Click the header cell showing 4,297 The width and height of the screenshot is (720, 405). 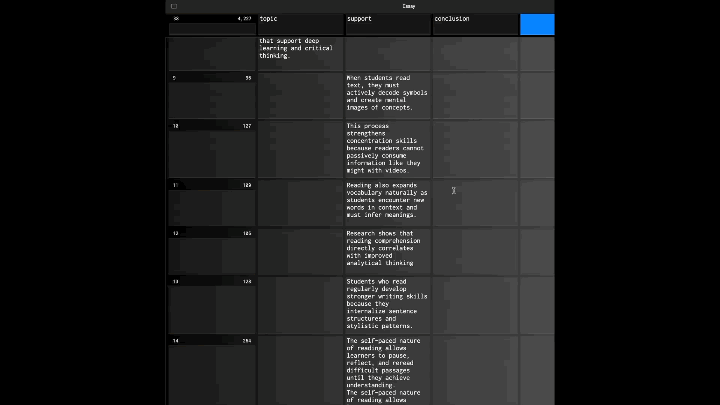pos(211,19)
